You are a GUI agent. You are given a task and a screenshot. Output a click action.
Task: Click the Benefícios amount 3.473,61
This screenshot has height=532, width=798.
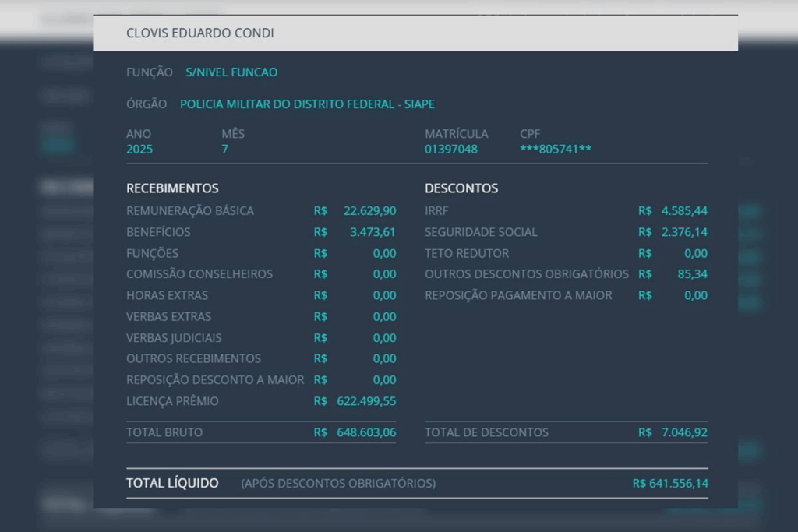click(x=373, y=232)
